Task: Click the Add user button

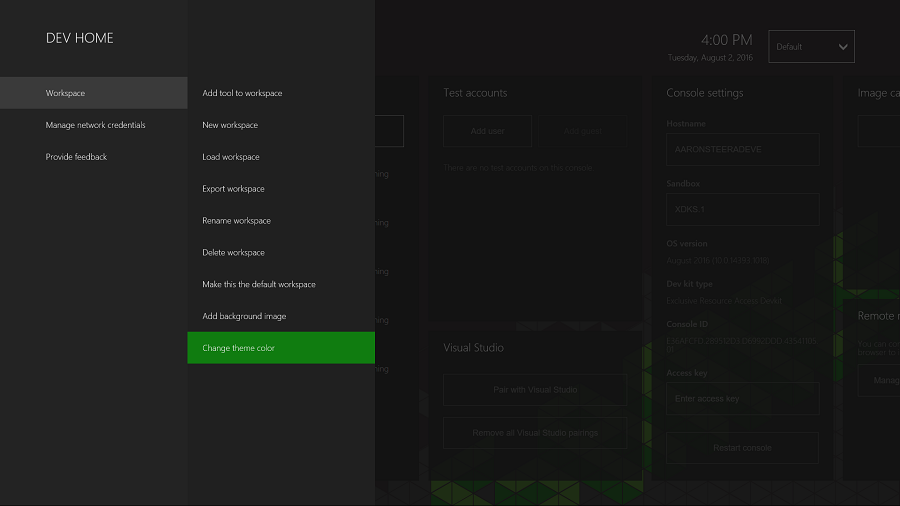Action: pyautogui.click(x=487, y=131)
